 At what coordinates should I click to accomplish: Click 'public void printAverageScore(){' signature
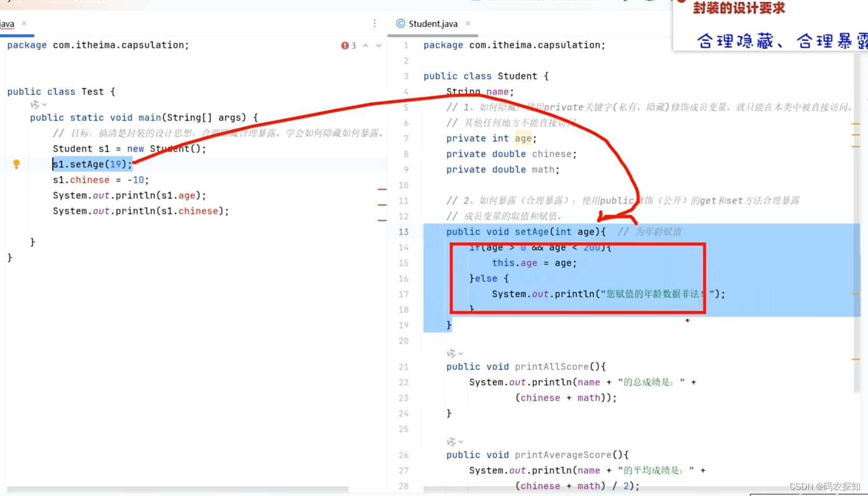point(537,455)
